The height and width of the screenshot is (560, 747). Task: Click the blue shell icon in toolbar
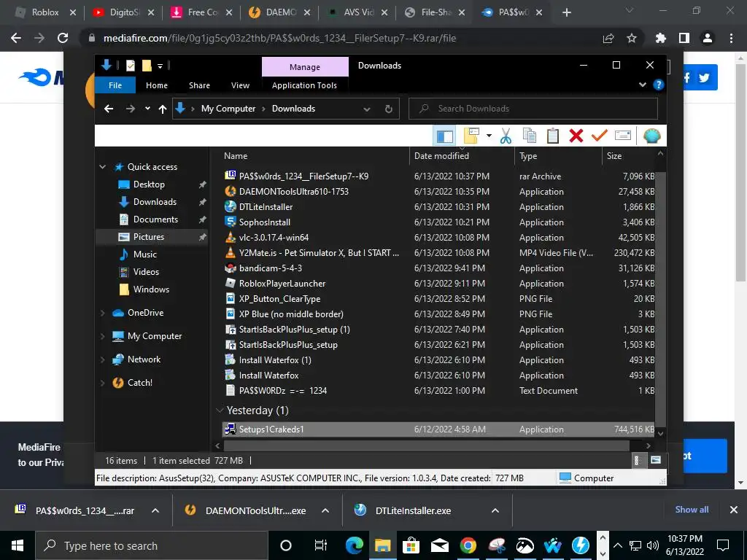[651, 136]
